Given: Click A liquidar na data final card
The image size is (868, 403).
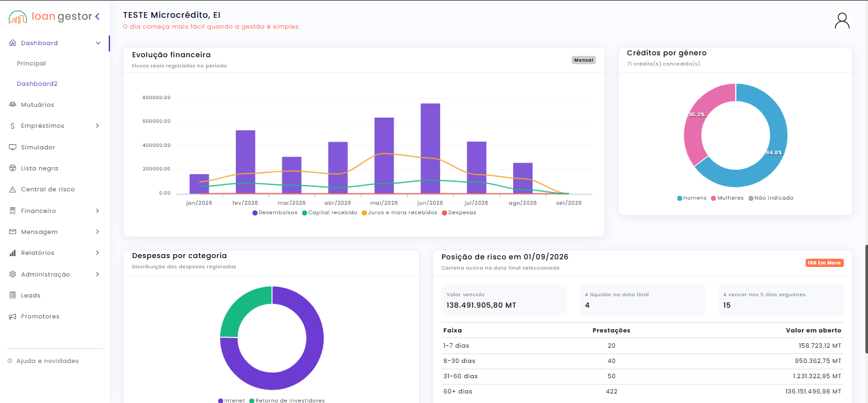Looking at the screenshot, I should point(643,300).
